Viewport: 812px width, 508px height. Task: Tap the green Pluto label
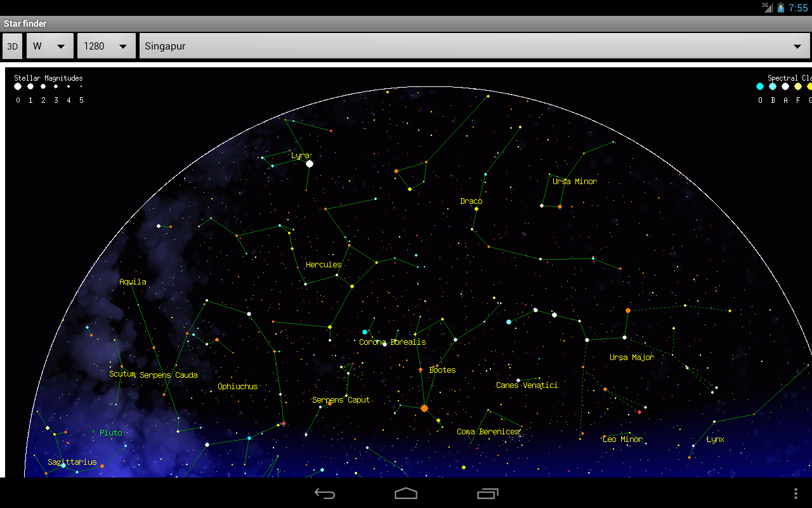click(x=110, y=433)
